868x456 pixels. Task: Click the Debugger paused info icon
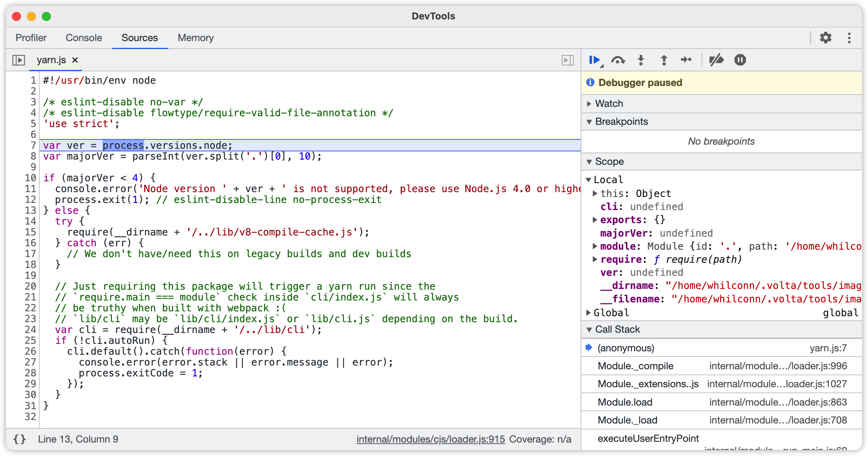590,82
